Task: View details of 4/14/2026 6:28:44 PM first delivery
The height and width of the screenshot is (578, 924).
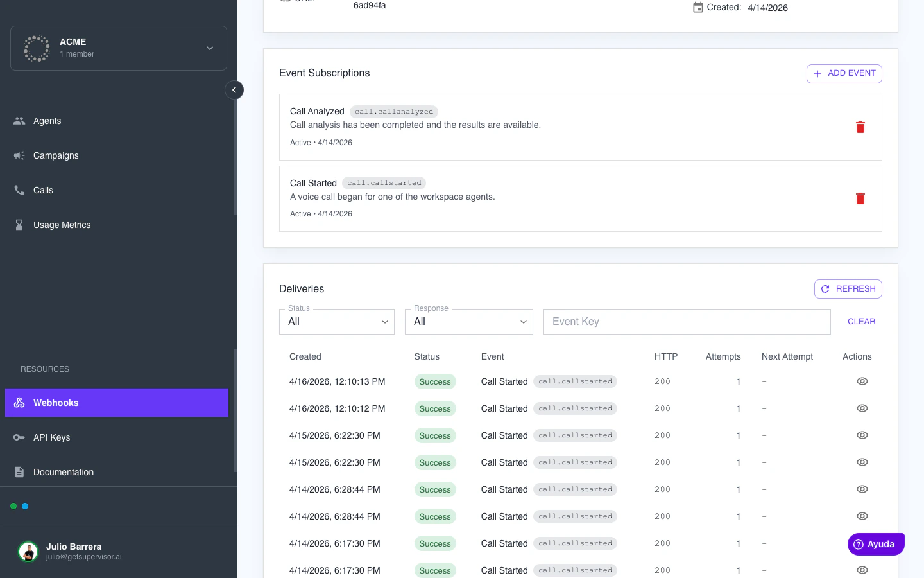Action: [862, 489]
